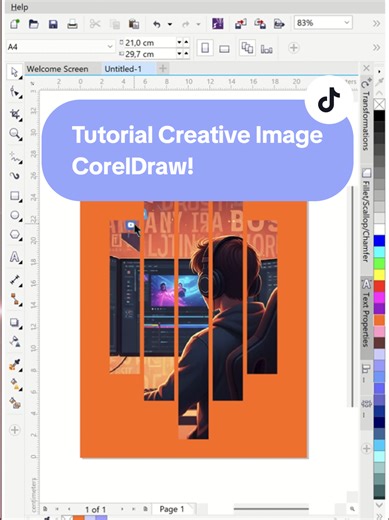Switch to the Untitled-1 tab
The width and height of the screenshot is (389, 520).
[123, 69]
